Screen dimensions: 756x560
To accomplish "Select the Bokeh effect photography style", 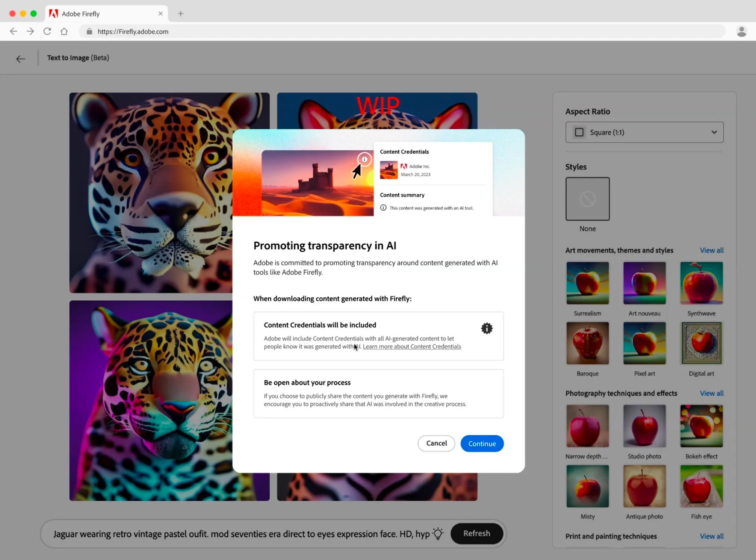I will [x=701, y=426].
